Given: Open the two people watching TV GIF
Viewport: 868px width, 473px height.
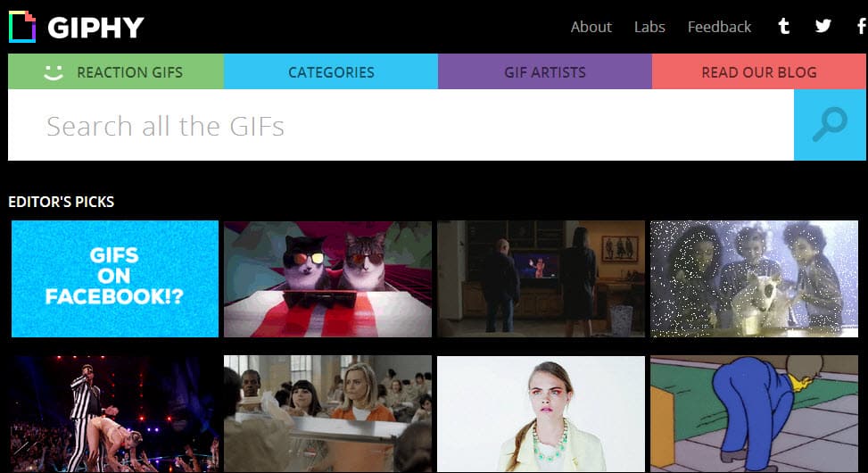Looking at the screenshot, I should (x=541, y=278).
